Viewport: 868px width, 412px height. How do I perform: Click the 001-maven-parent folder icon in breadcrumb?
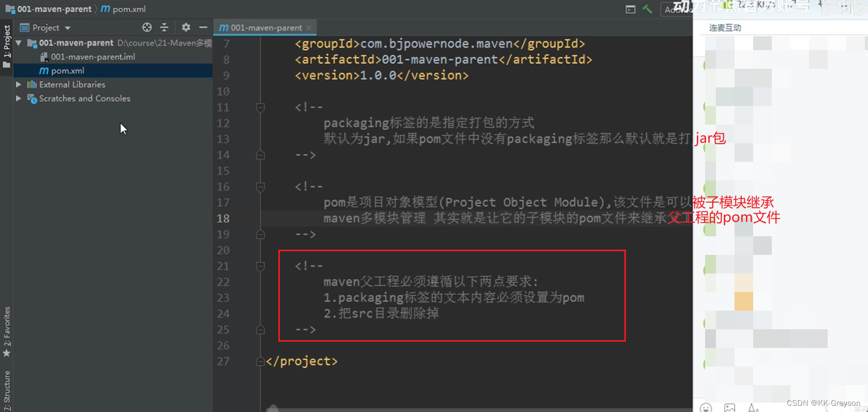(x=10, y=9)
